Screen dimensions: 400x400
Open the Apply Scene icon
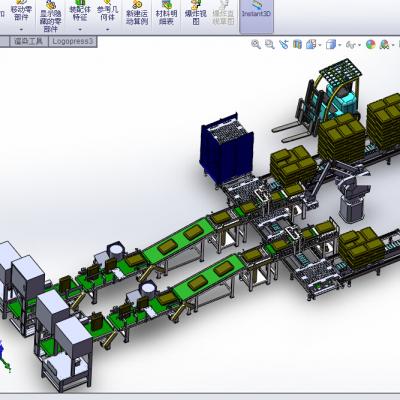click(x=384, y=44)
